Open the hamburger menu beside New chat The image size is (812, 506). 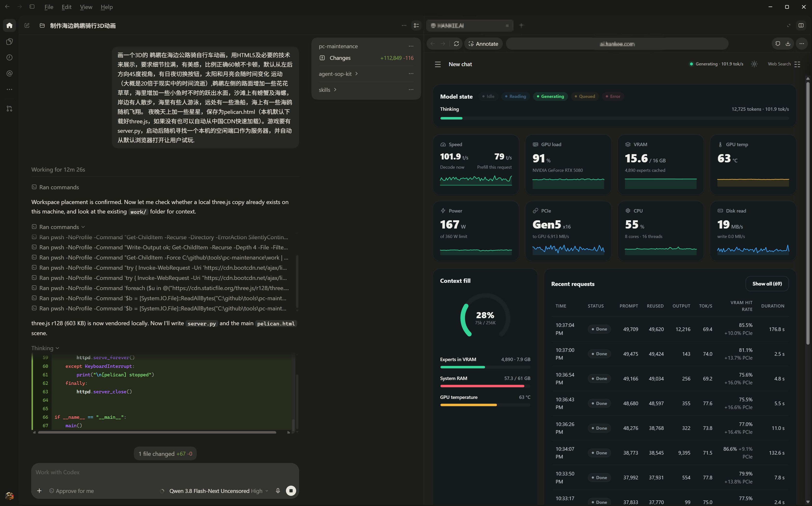click(x=438, y=64)
